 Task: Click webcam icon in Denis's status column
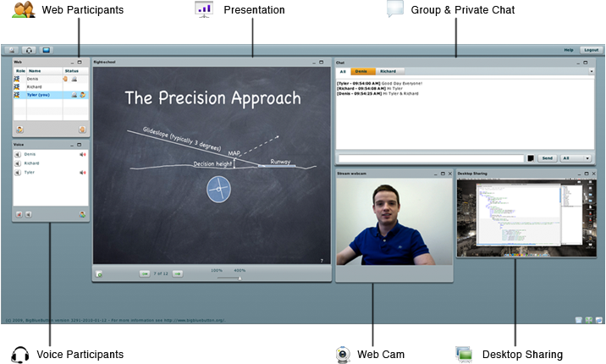tap(74, 79)
